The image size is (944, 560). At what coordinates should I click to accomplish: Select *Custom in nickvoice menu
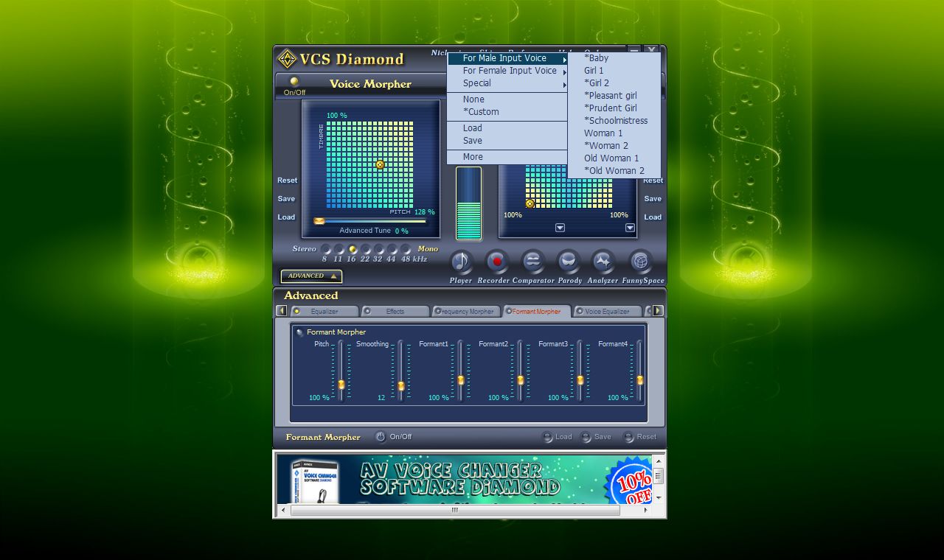click(x=508, y=112)
